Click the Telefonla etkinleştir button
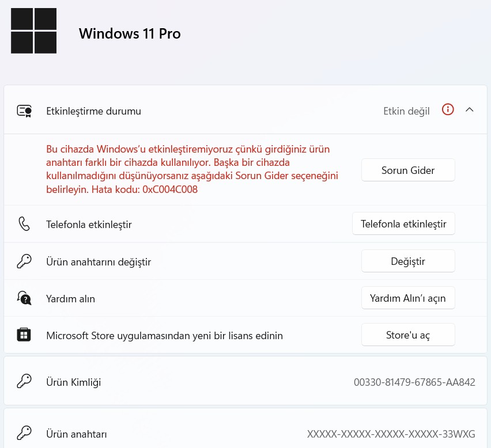This screenshot has height=448, width=491. point(403,223)
